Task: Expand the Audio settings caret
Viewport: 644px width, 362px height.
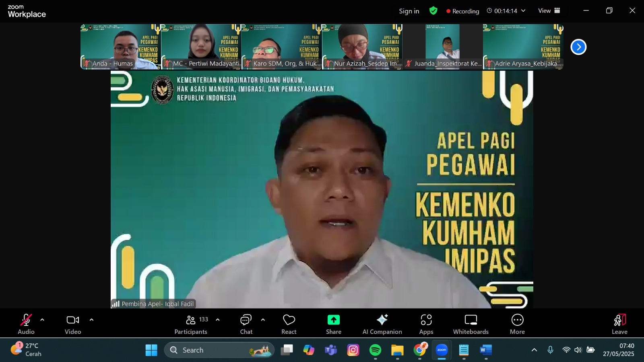Action: [x=42, y=320]
